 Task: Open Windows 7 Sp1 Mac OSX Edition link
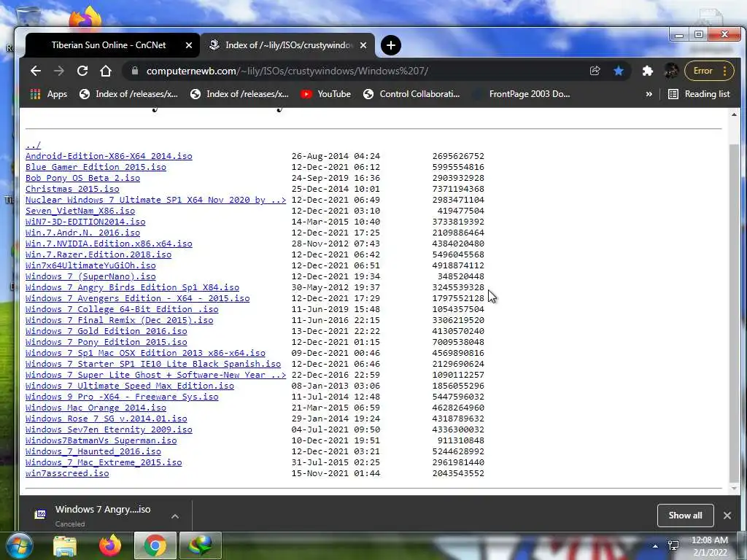(x=145, y=354)
